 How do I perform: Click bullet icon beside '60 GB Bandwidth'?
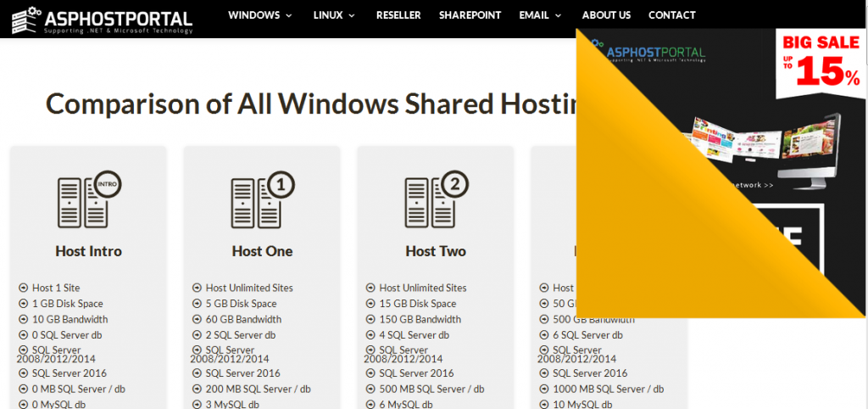click(197, 319)
